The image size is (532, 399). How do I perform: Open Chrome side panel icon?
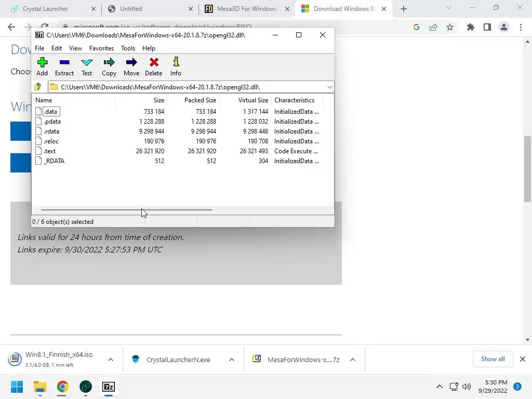[487, 27]
